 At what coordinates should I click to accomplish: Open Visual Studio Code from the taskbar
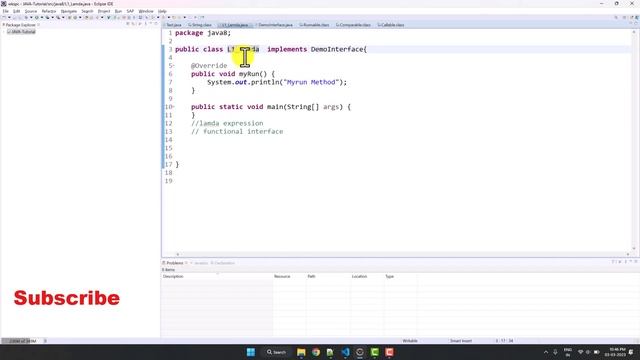(345, 352)
